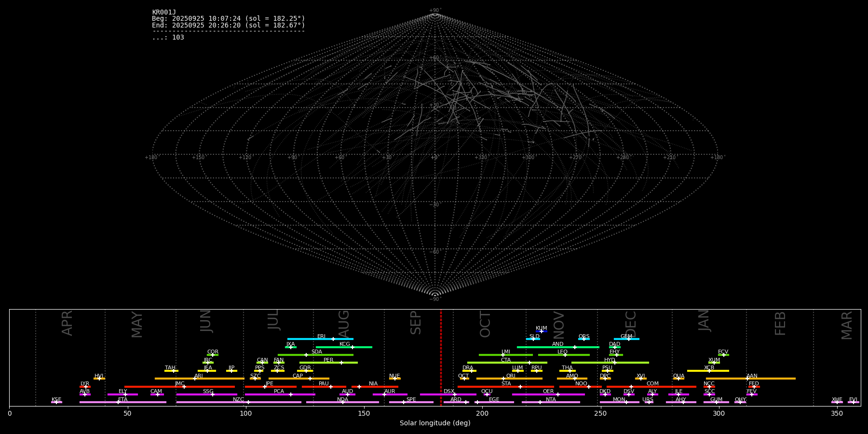Click the AUG month label
Image resolution: width=868 pixels, height=434 pixels.
pyautogui.click(x=343, y=324)
